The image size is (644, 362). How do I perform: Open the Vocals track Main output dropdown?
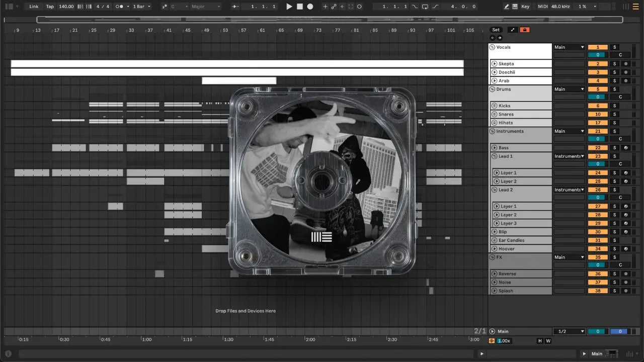pos(569,47)
